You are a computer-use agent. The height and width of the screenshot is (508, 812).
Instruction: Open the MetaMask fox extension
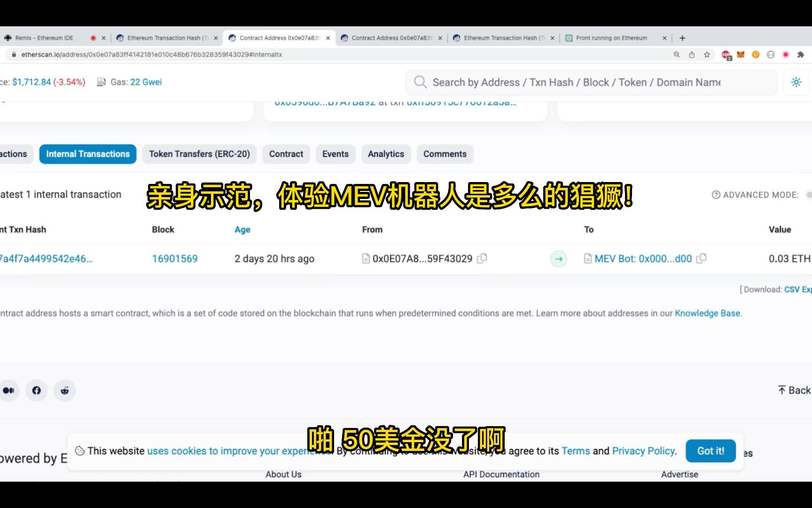pyautogui.click(x=741, y=55)
